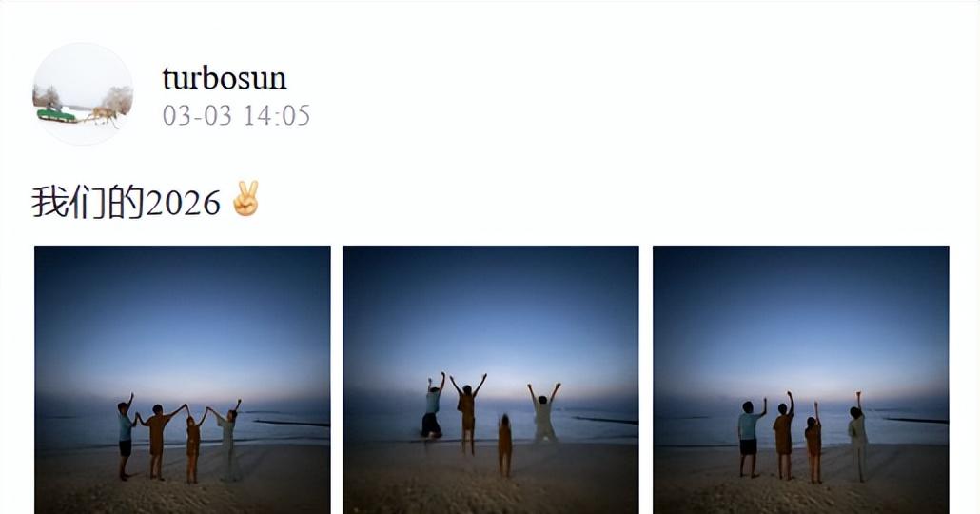Click the white-dressed person in hand-holding photo
This screenshot has height=514, width=980.
[227, 442]
